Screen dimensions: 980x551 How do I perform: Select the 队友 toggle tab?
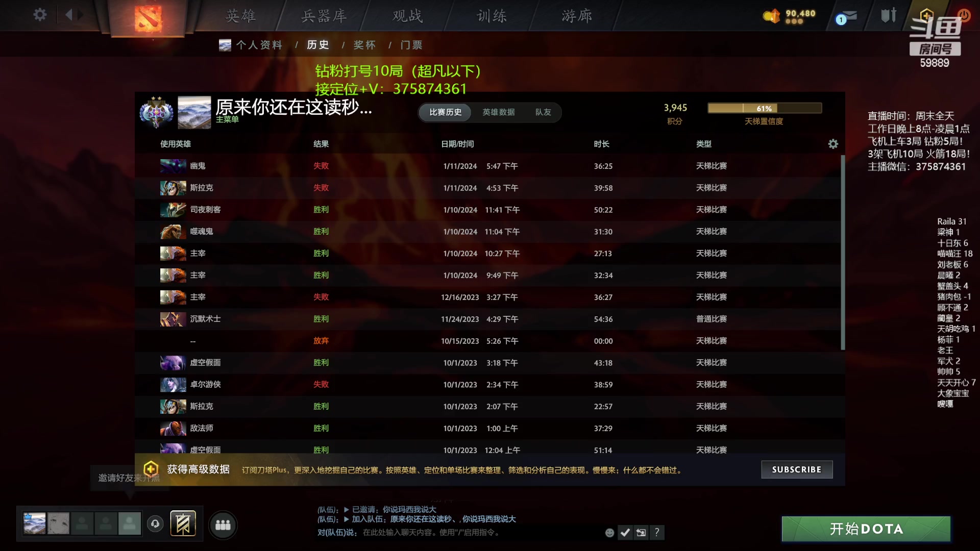(x=543, y=112)
